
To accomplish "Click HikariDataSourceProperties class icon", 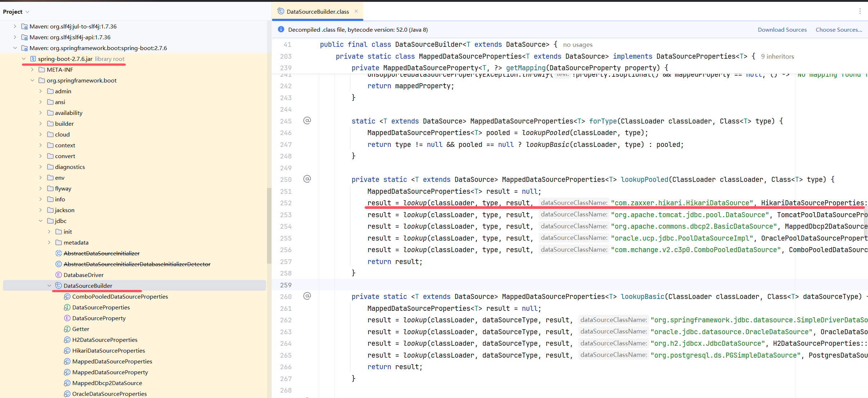I will (x=67, y=350).
